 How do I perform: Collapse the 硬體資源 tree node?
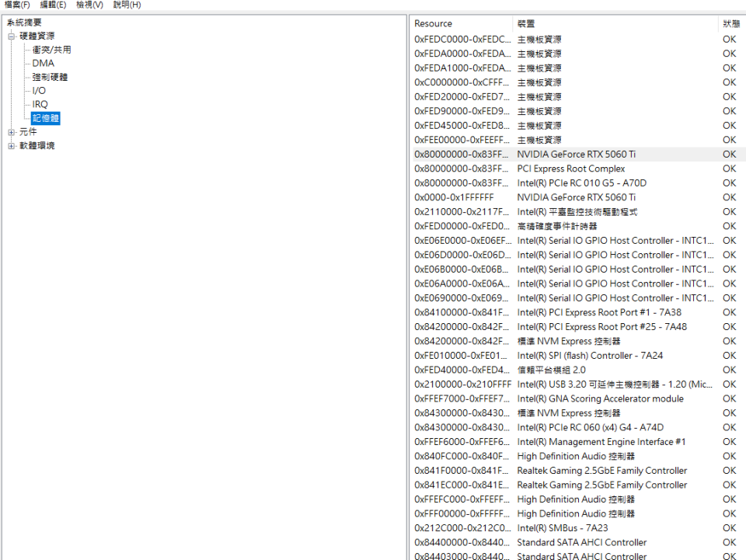[x=12, y=37]
